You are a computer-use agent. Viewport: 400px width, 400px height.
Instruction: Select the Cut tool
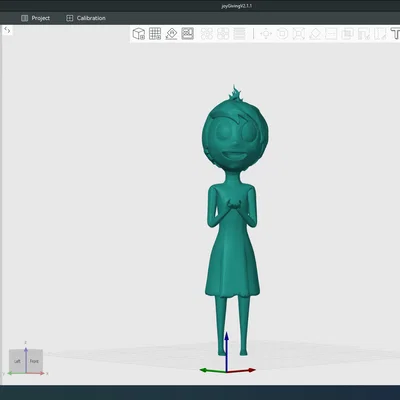331,34
